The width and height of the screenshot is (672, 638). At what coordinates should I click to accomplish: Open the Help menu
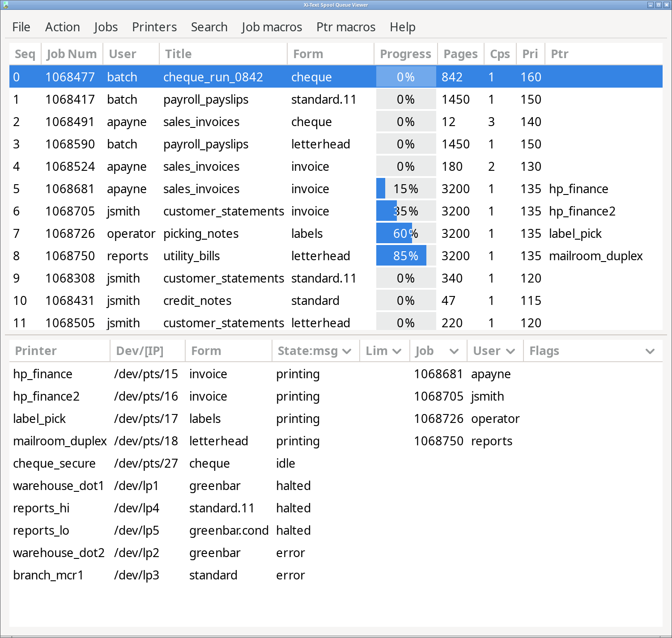(x=402, y=27)
